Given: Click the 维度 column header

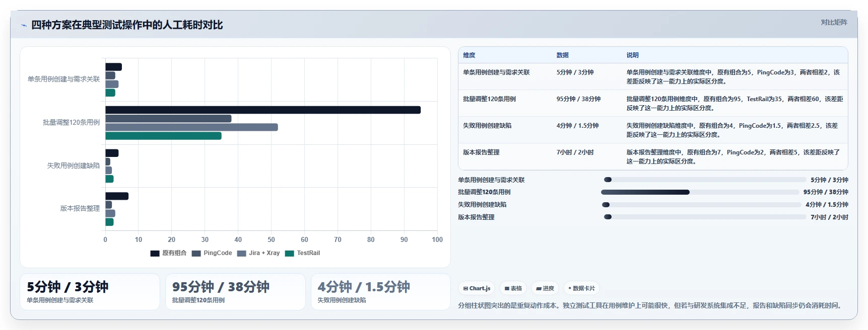Looking at the screenshot, I should tap(469, 55).
